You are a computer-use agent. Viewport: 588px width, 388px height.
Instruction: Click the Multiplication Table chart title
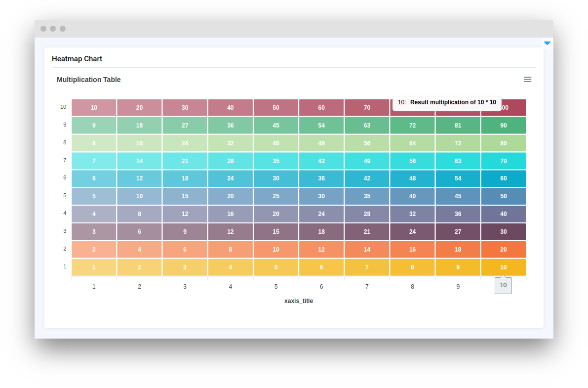(x=89, y=80)
